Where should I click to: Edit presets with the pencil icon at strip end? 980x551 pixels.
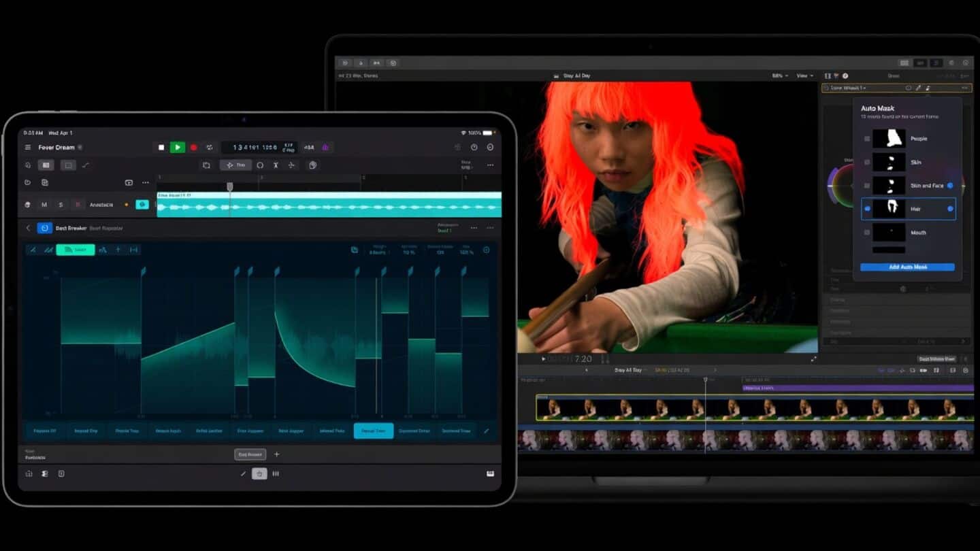[486, 431]
